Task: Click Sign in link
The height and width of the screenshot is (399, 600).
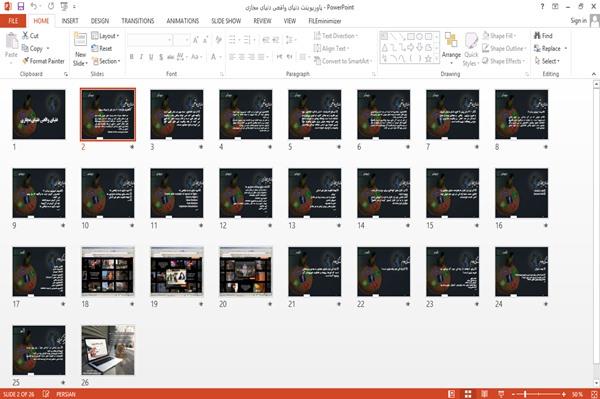Action: (x=578, y=21)
